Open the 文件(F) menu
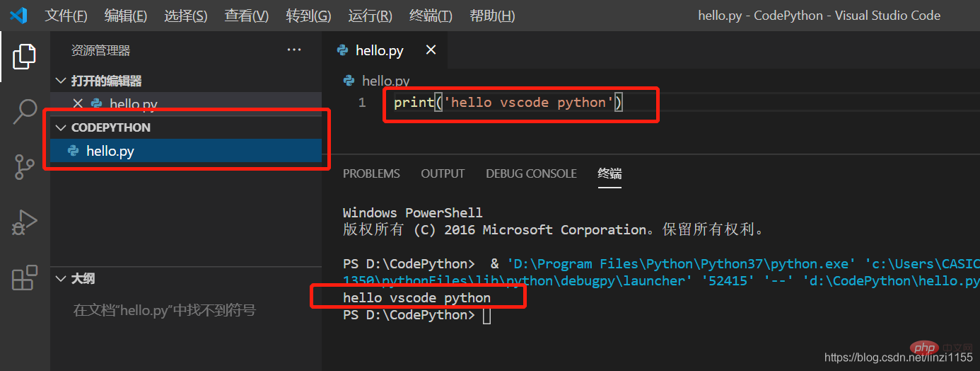Image resolution: width=980 pixels, height=371 pixels. [x=66, y=16]
